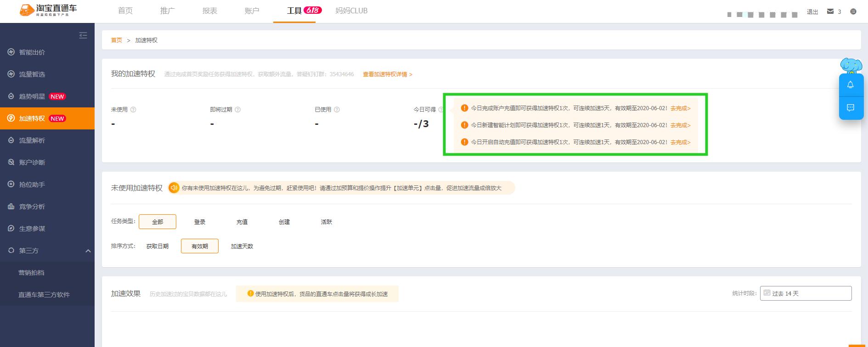Click 去完成 for 新建智能计划 task
868x347 pixels.
pos(681,125)
